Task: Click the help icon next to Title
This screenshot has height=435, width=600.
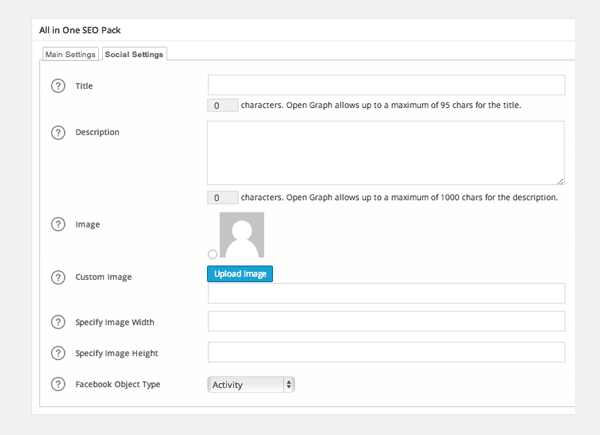Action: pyautogui.click(x=57, y=86)
